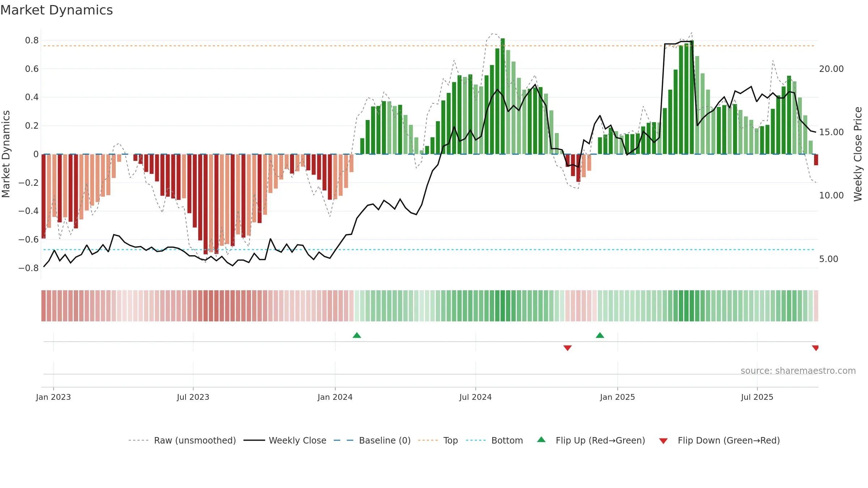Click the −0.2 left axis tick label
Image resolution: width=868 pixels, height=488 pixels.
tap(29, 183)
